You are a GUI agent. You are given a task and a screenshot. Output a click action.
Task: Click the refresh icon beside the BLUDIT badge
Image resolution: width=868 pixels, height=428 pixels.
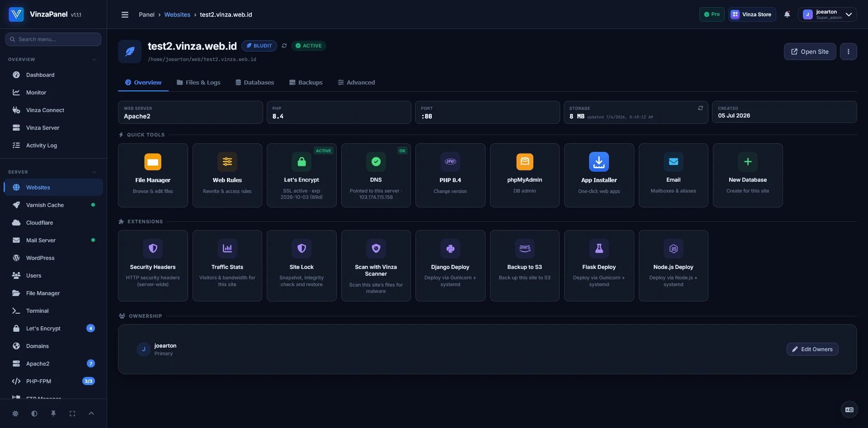click(x=284, y=46)
